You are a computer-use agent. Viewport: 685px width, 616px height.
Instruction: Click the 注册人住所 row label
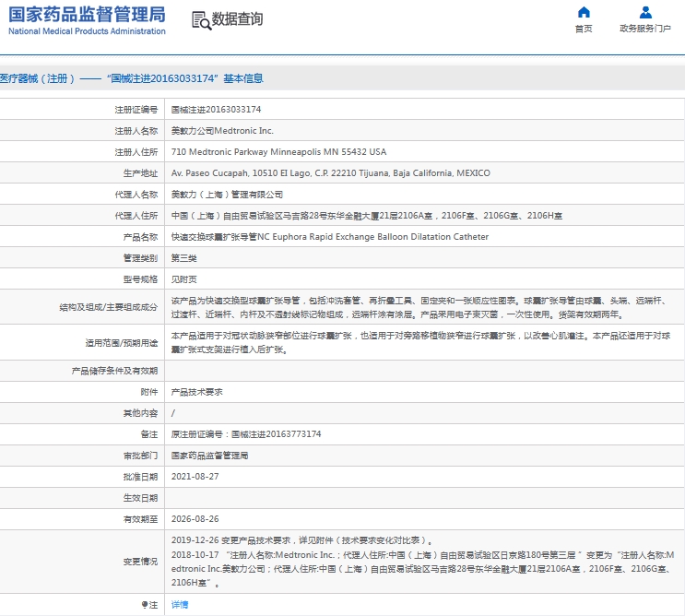coord(136,152)
